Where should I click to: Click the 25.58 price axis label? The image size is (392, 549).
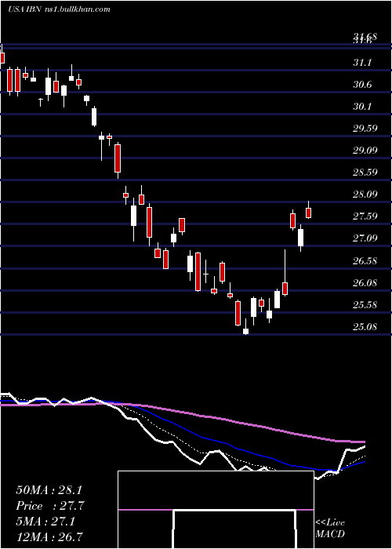[x=365, y=305]
